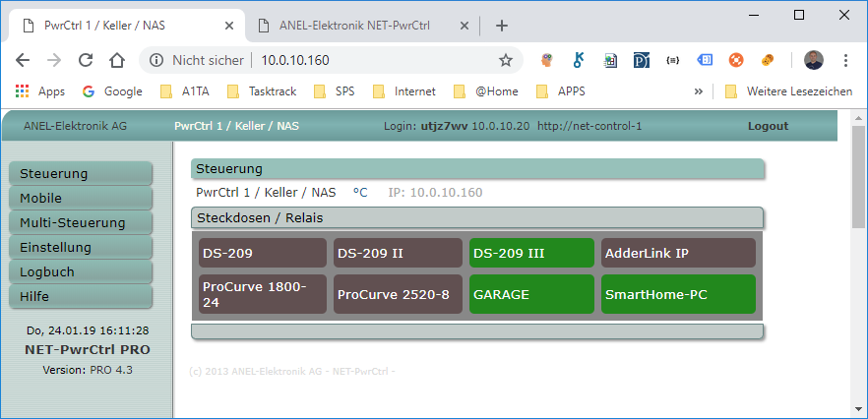Open the Hilfe sidebar menu

click(81, 296)
